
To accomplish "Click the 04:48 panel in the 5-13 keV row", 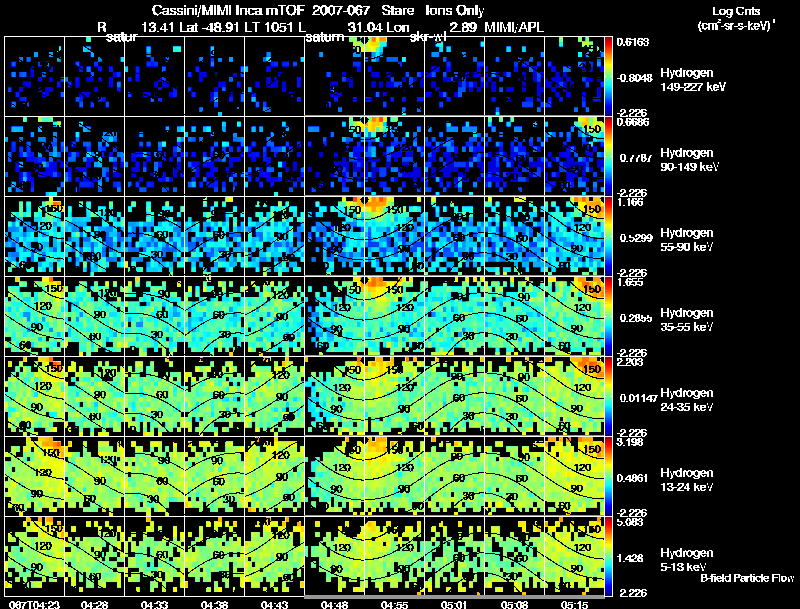I will 334,556.
